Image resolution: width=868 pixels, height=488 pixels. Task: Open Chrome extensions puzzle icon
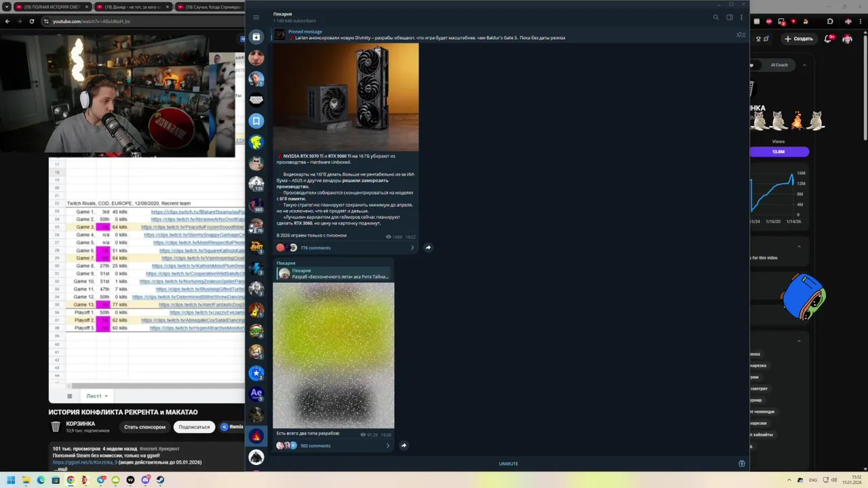click(x=830, y=21)
